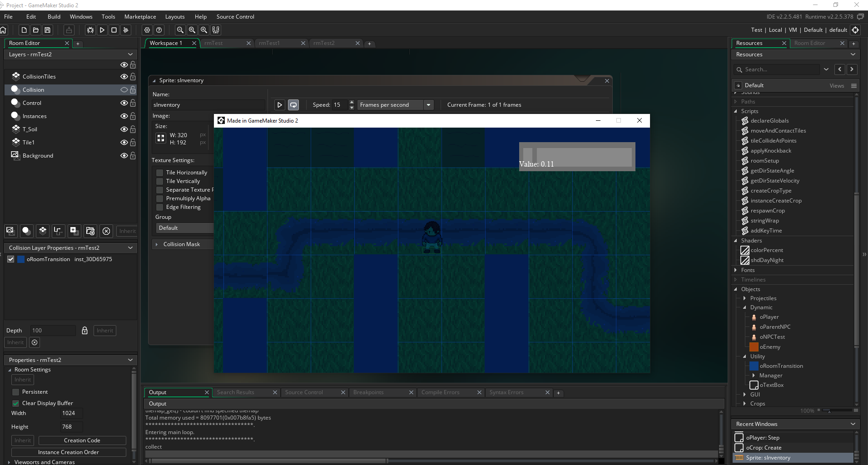Expand the Collision Mask section
Viewport: 868px width, 465px height.
157,244
